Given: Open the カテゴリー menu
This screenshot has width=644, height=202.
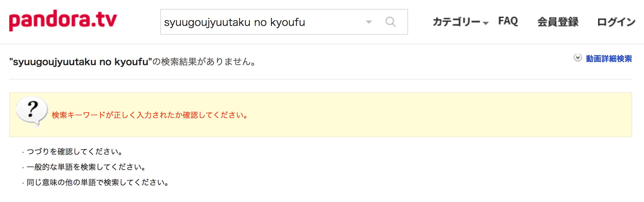Looking at the screenshot, I should pos(456,22).
